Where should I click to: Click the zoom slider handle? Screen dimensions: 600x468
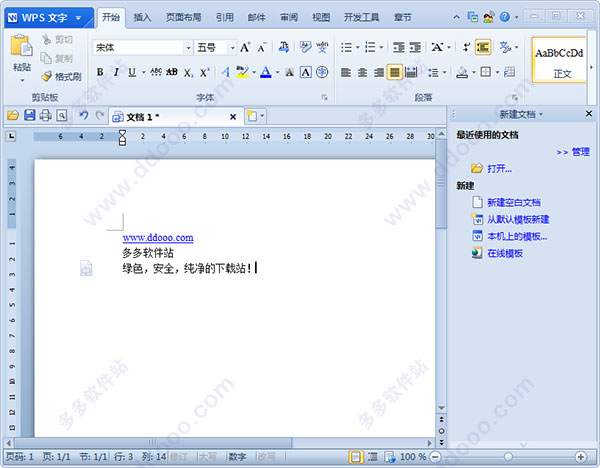pos(508,457)
